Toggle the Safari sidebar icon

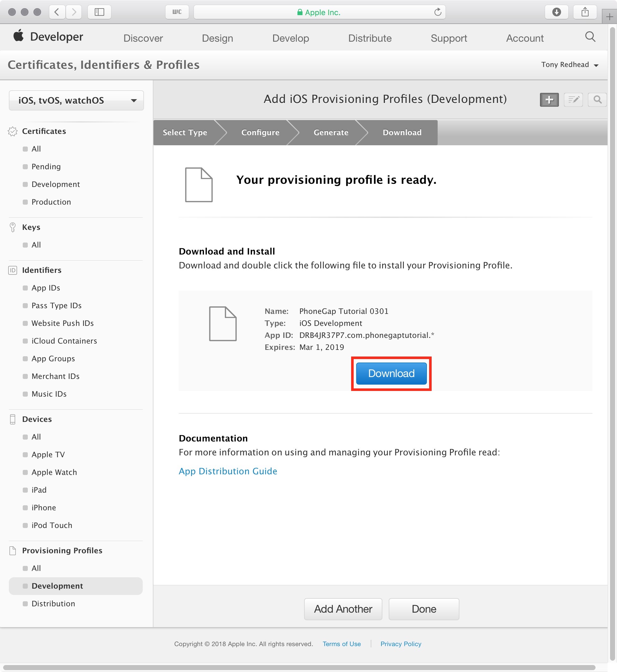[x=99, y=12]
